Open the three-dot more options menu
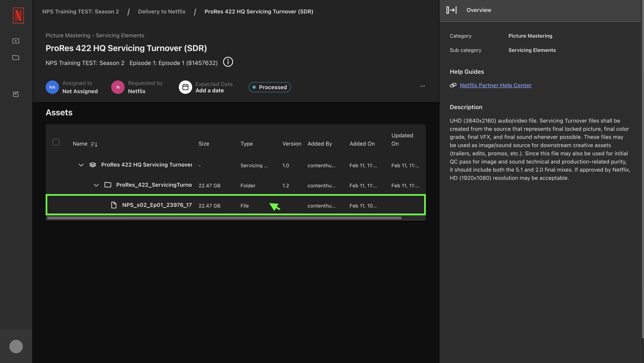This screenshot has height=363, width=644. (422, 86)
